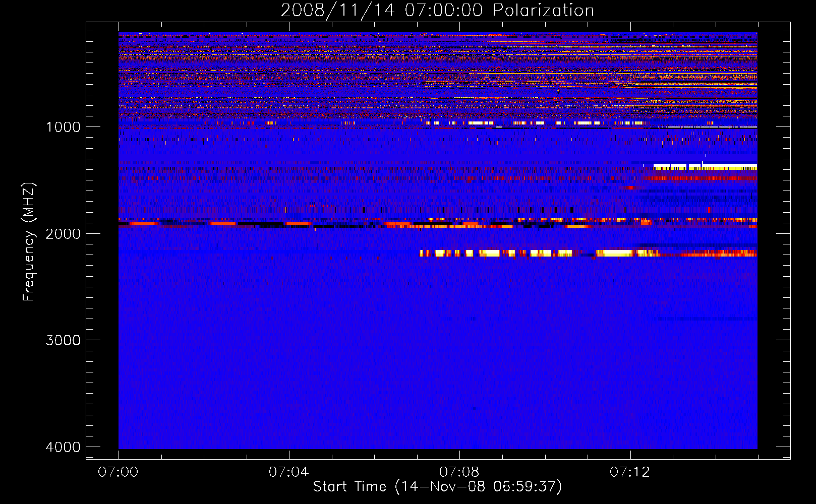Click the 'Frequency (MHZ)' axis label

click(29, 242)
